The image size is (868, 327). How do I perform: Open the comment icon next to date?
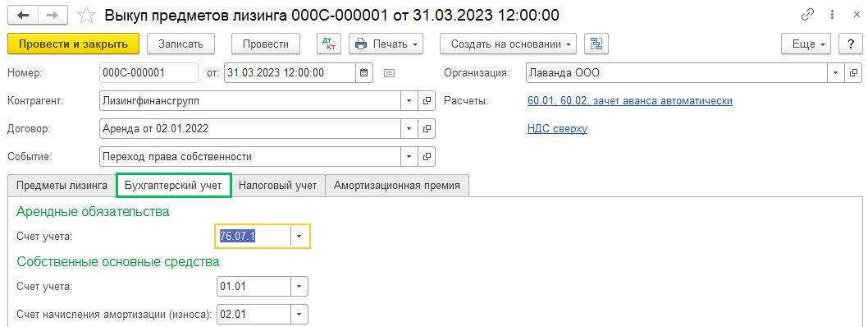click(389, 72)
